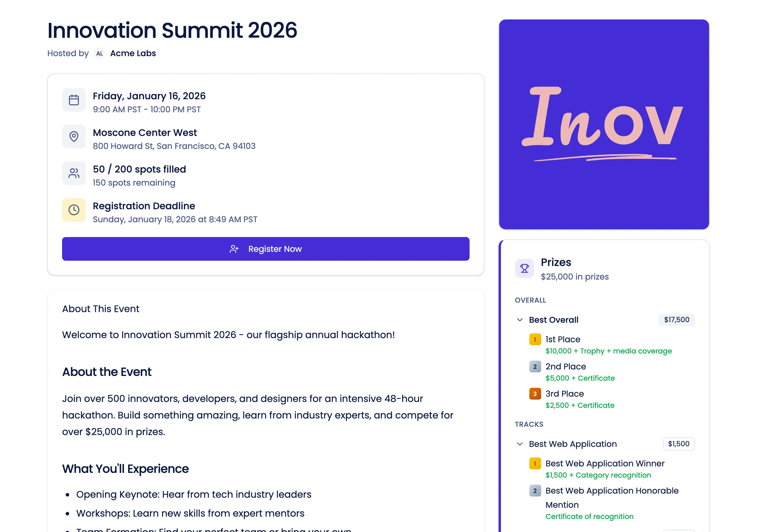This screenshot has height=532, width=757.
Task: Click the gold 1 badge for 1st Place
Action: coord(535,340)
